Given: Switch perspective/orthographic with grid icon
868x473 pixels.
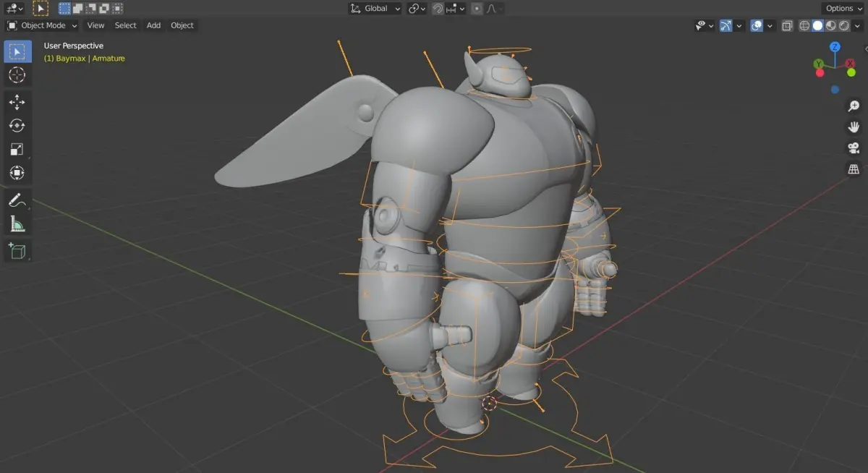Looking at the screenshot, I should coord(854,169).
